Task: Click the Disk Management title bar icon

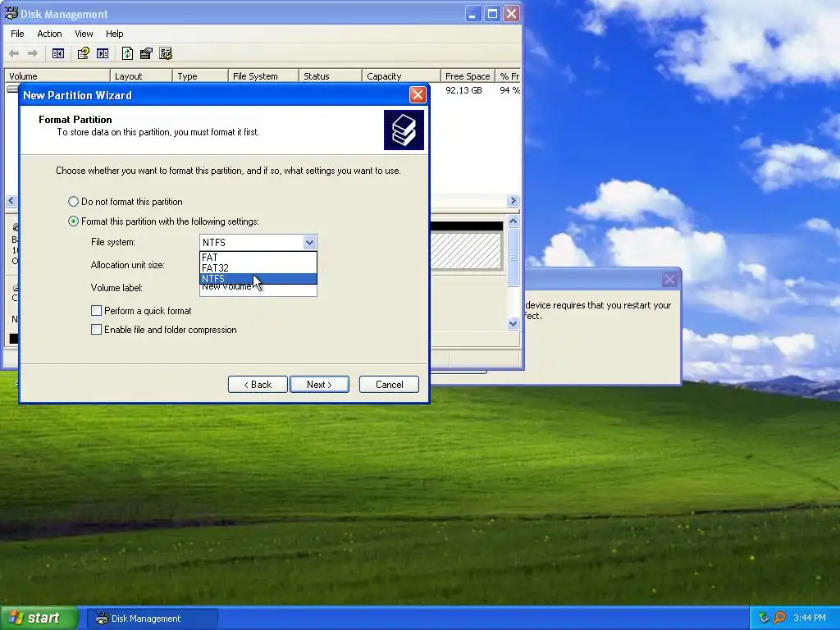Action: tap(11, 13)
